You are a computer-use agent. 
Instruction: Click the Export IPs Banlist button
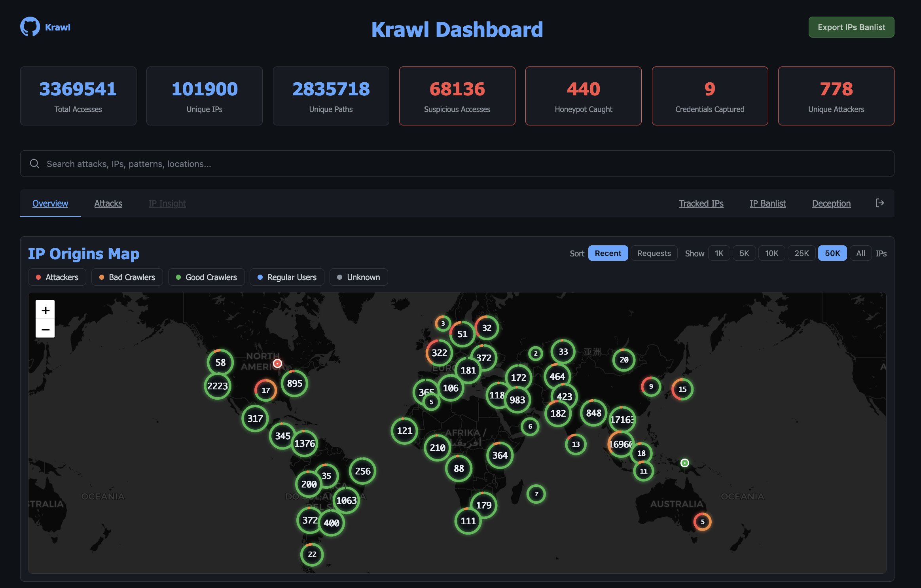pos(851,27)
